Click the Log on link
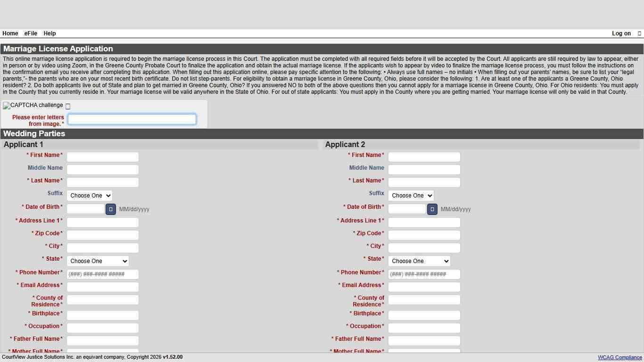Image resolution: width=644 pixels, height=362 pixels. tap(621, 33)
